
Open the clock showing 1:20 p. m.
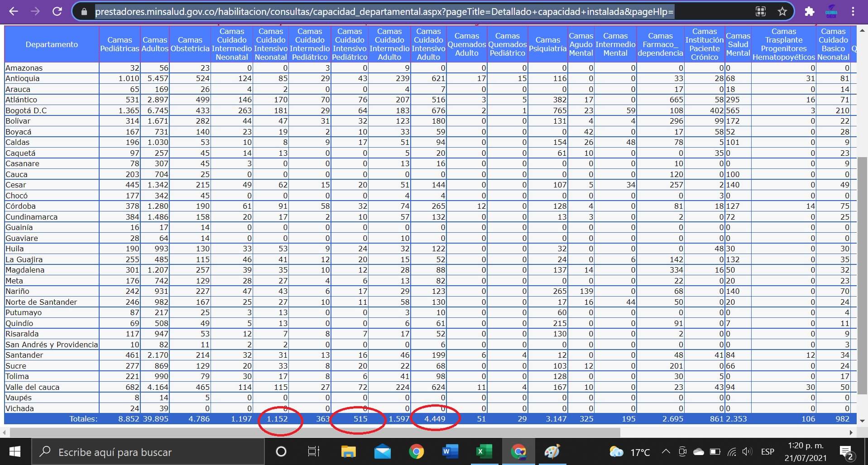[806, 451]
